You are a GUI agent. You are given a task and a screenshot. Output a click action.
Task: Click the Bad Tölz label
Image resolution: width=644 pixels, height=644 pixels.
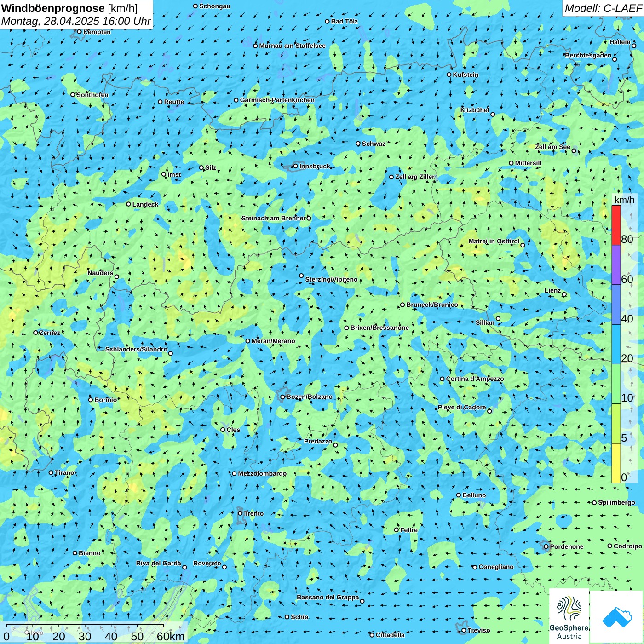345,21
